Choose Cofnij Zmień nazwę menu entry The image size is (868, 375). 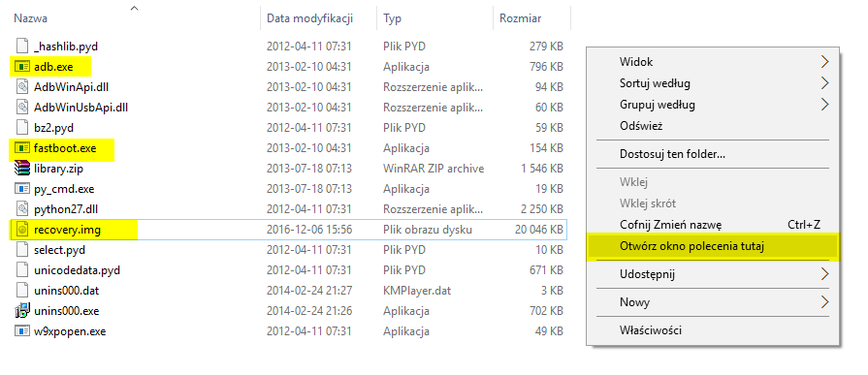(x=670, y=225)
